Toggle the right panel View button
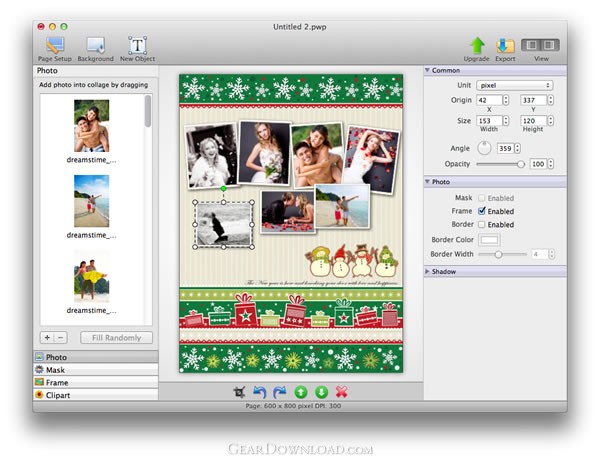 point(549,45)
